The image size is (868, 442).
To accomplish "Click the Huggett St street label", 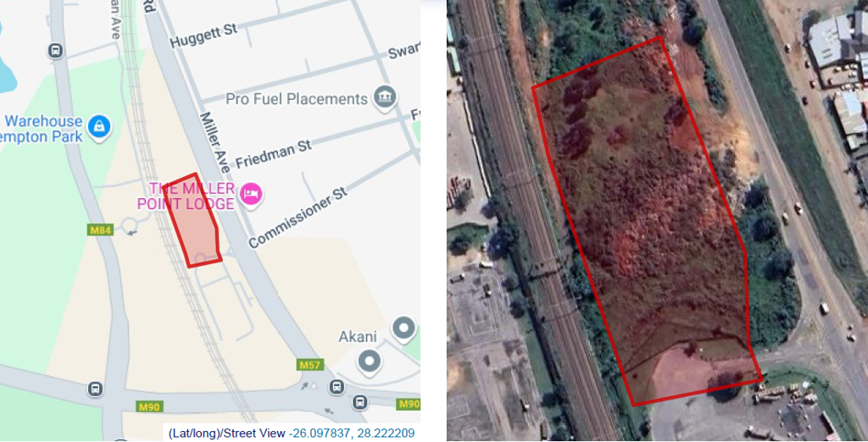I will point(203,36).
